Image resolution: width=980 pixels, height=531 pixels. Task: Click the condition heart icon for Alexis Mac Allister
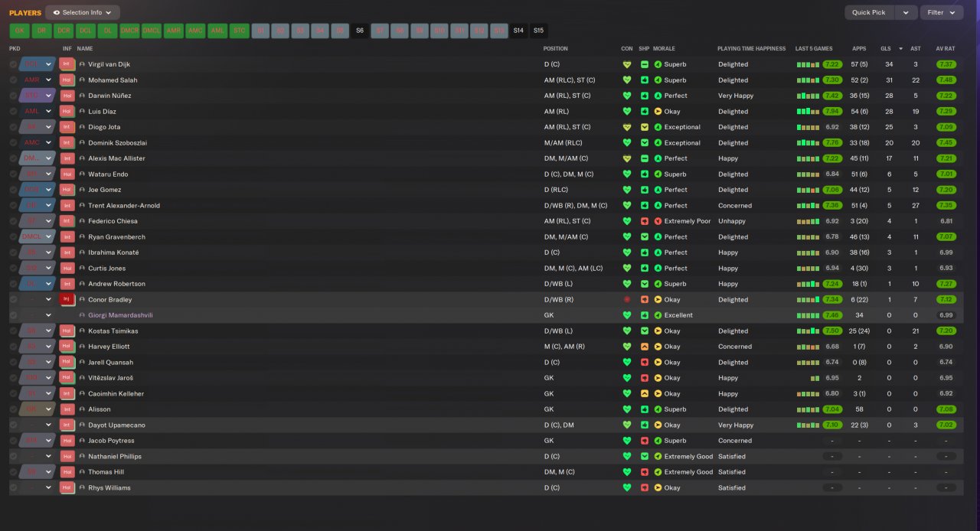[x=627, y=158]
